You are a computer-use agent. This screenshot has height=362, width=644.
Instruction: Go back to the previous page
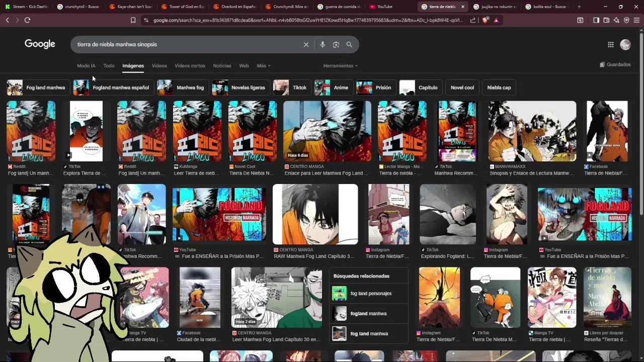click(x=7, y=20)
